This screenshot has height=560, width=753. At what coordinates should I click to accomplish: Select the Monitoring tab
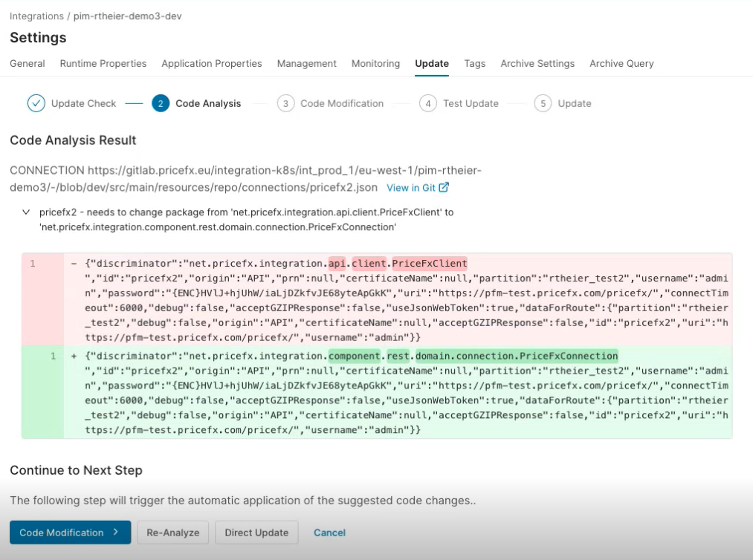(375, 64)
